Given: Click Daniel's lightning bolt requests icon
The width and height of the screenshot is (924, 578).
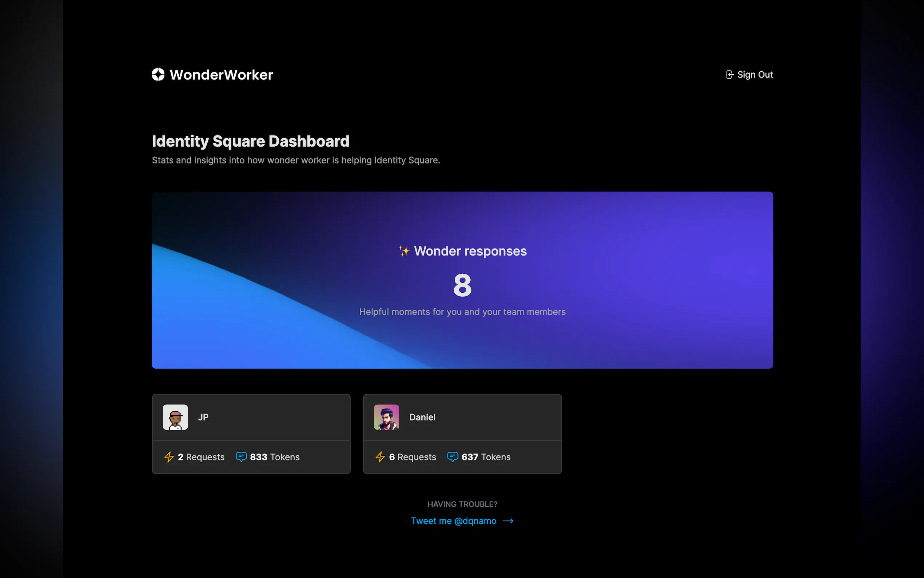Looking at the screenshot, I should tap(380, 457).
